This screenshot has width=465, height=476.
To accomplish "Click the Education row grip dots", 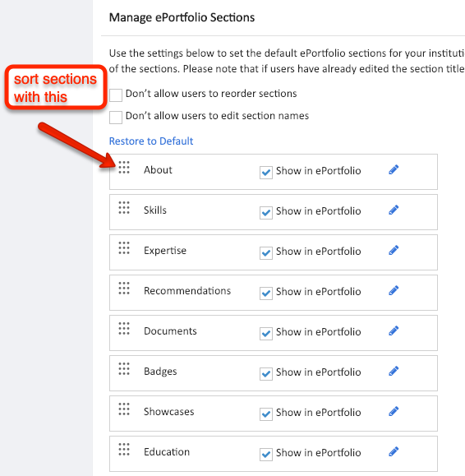I will coord(124,450).
